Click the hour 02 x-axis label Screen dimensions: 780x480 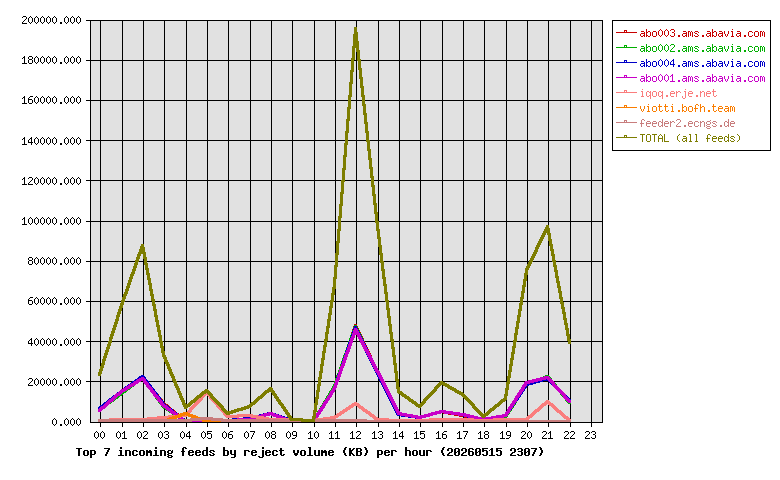click(x=143, y=435)
